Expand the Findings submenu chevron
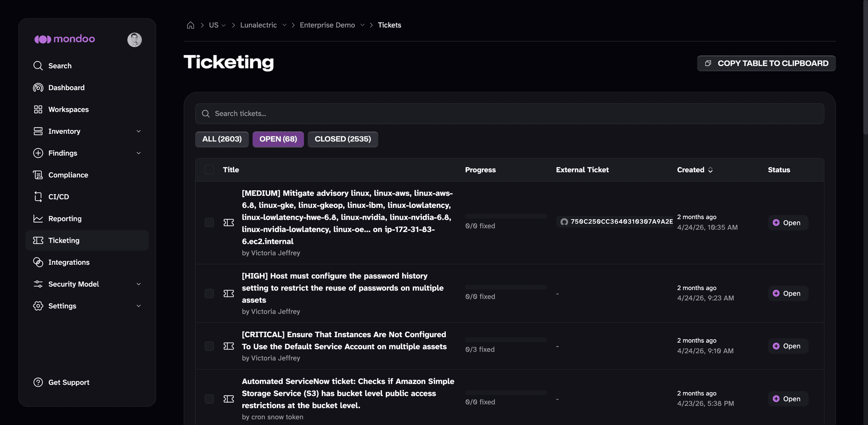Image resolution: width=868 pixels, height=425 pixels. coord(139,153)
